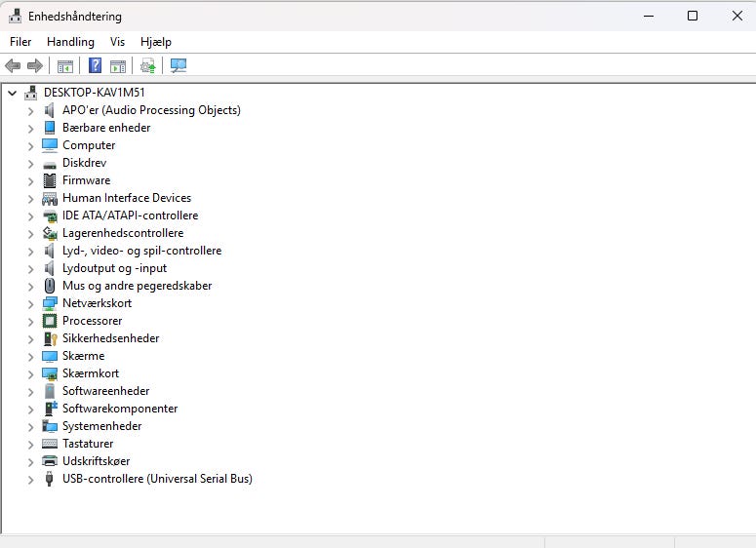Screen dimensions: 756x548
Task: Expand the Skærmkort node
Action: tap(31, 374)
